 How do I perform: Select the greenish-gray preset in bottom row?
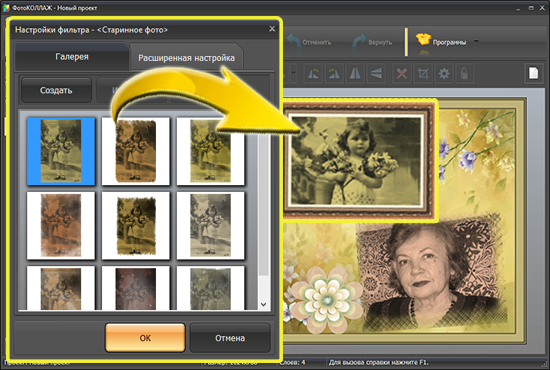(210, 288)
